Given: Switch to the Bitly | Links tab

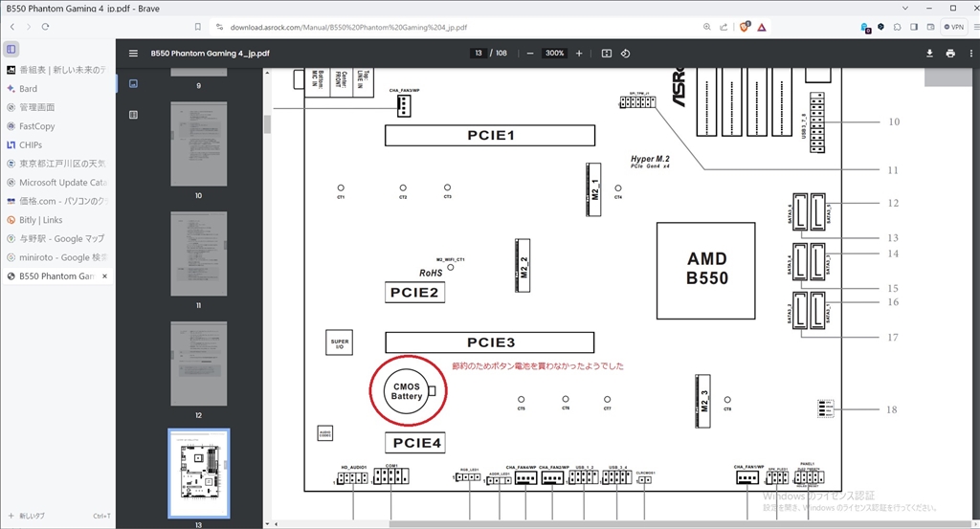Looking at the screenshot, I should pos(58,220).
